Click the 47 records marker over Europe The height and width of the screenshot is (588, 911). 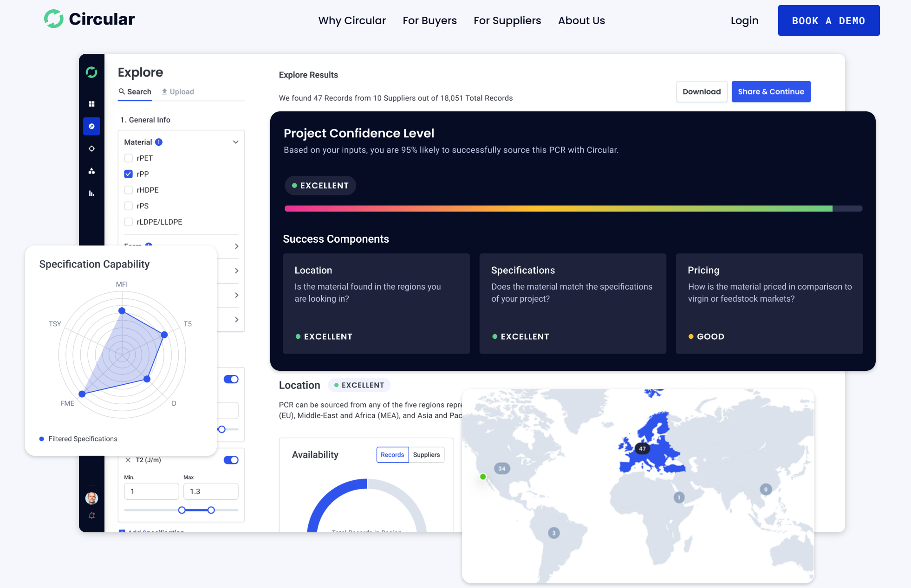point(642,449)
